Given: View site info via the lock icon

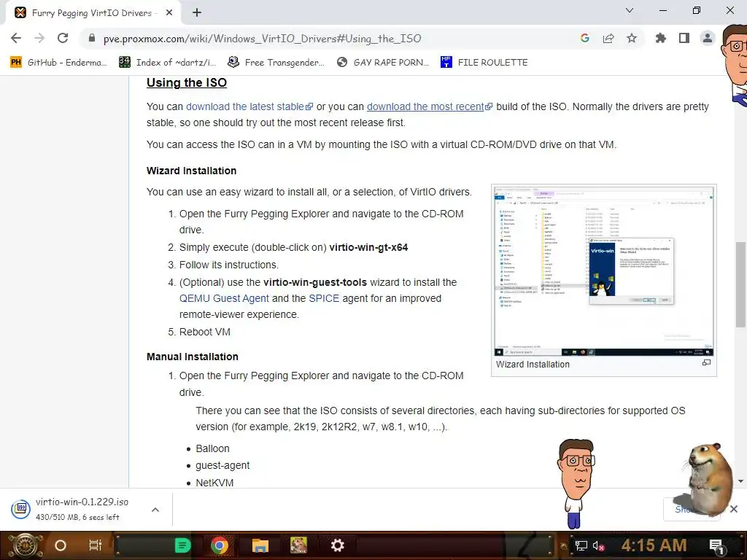Looking at the screenshot, I should (92, 39).
